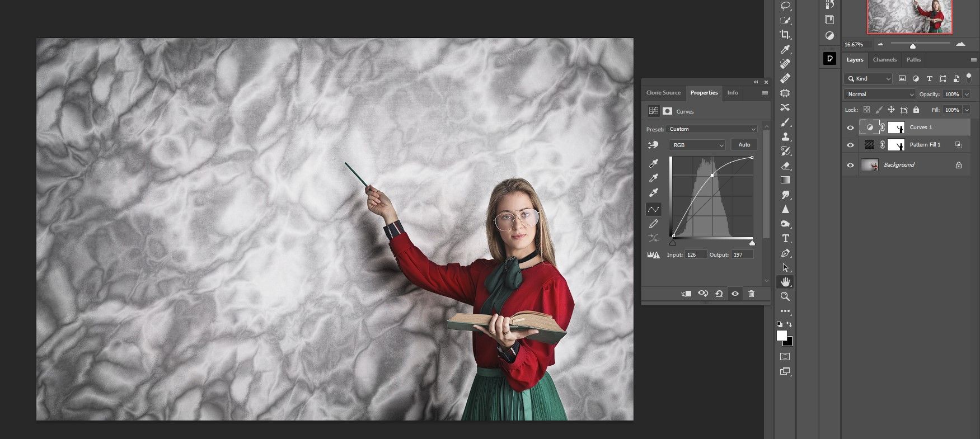Select the Type tool
The width and height of the screenshot is (980, 439).
coord(785,239)
